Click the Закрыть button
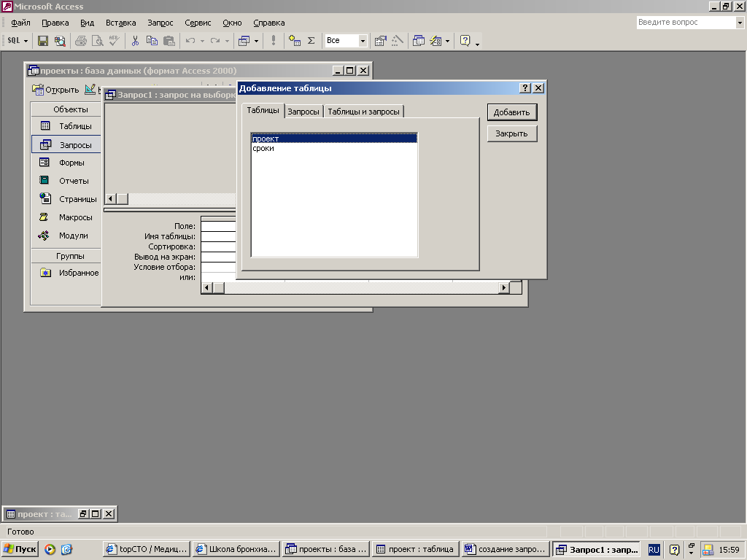This screenshot has width=747, height=560. tap(511, 133)
